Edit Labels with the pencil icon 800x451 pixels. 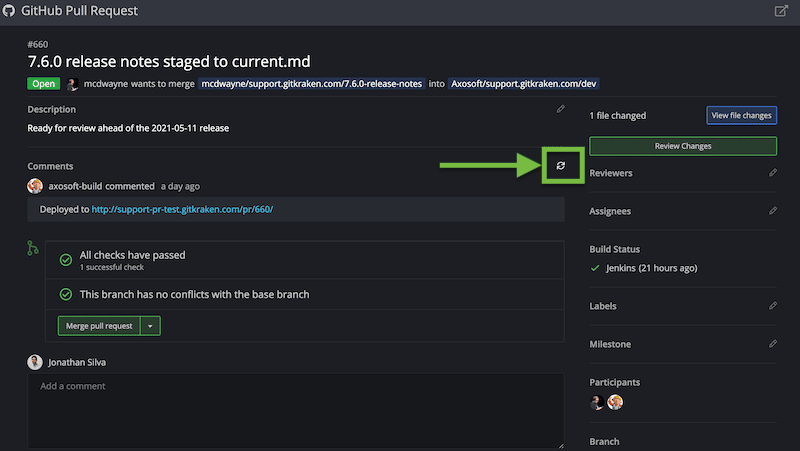click(773, 305)
